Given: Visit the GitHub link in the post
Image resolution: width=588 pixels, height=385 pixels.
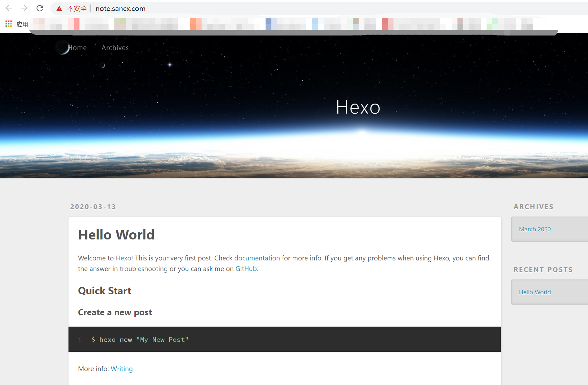Looking at the screenshot, I should [x=246, y=269].
